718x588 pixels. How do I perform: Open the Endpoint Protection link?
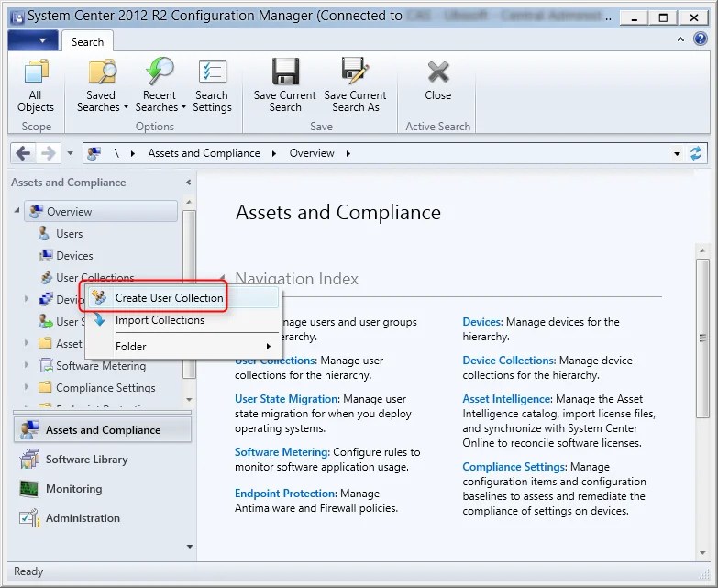(285, 494)
